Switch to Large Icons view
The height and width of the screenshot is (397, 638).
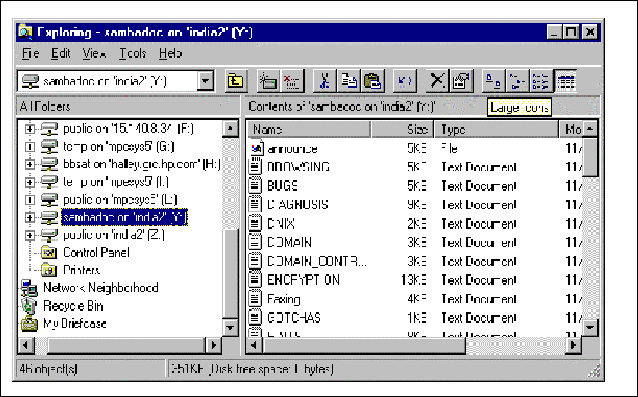pos(493,81)
